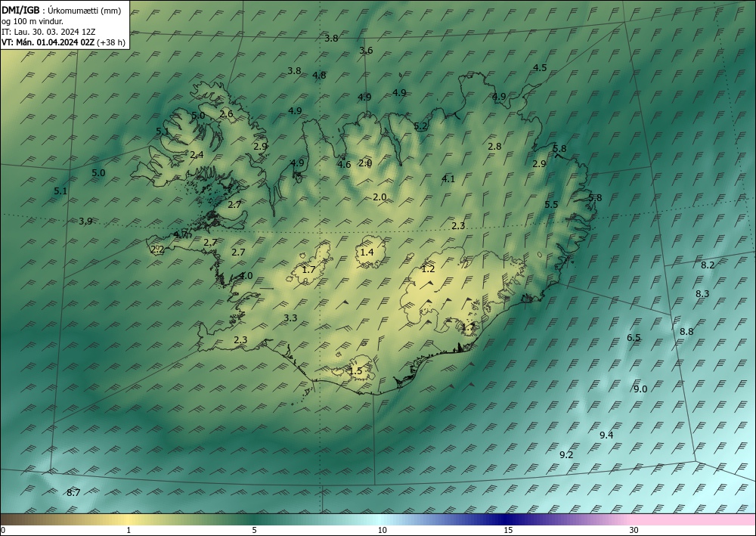Click the precipitation value 4.7

[181, 234]
